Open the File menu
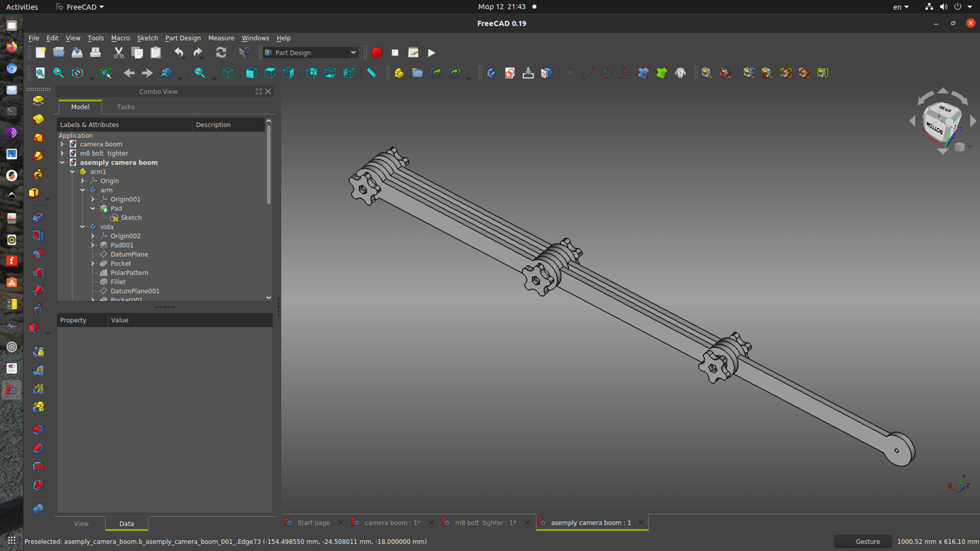980x551 pixels. [34, 38]
